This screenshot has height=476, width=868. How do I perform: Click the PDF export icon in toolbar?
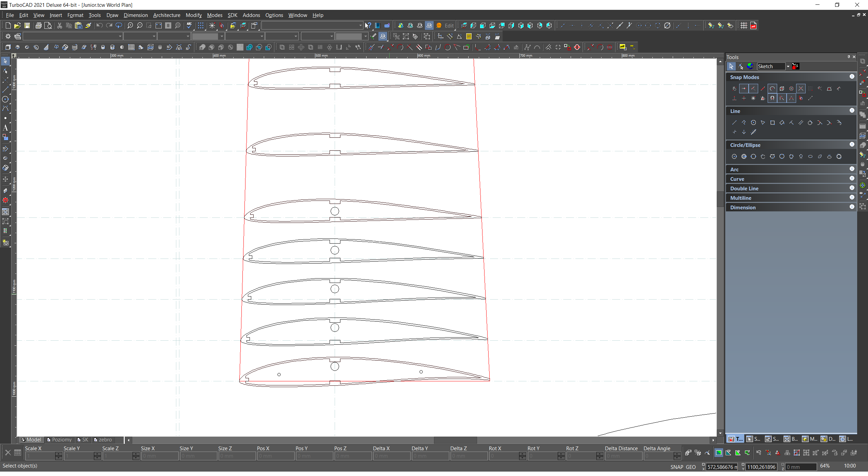pos(753,25)
